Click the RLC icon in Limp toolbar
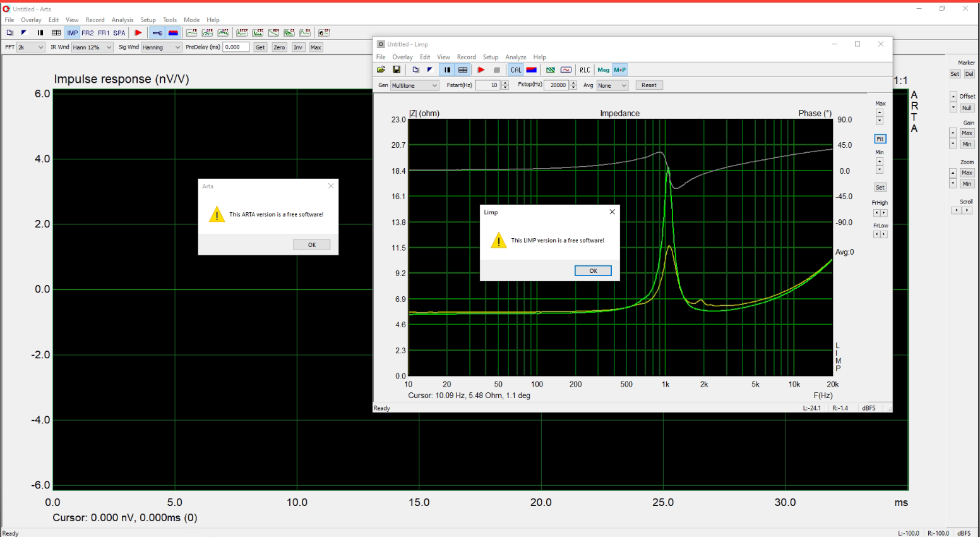The height and width of the screenshot is (537, 980). pyautogui.click(x=585, y=70)
